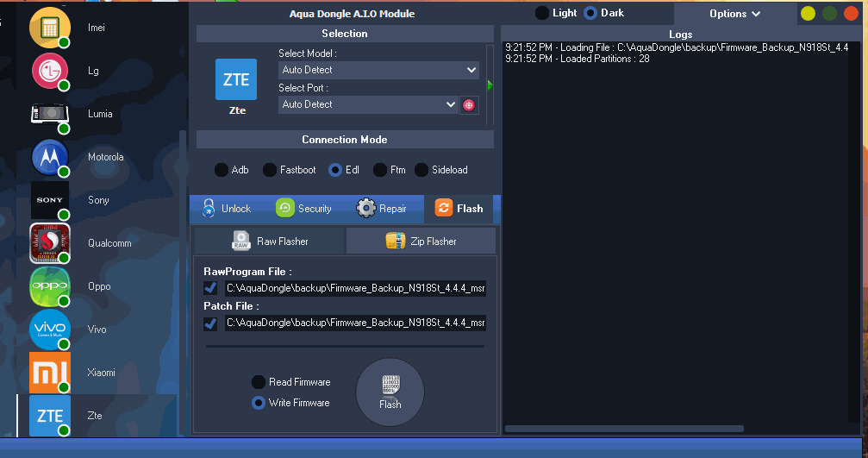This screenshot has height=458, width=868.
Task: Choose Edl connection mode
Action: click(x=335, y=170)
